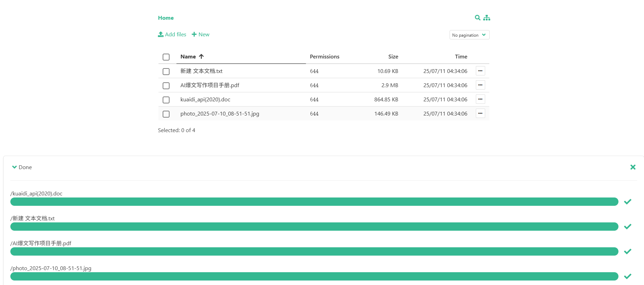
Task: Open the more options menu for 新建 文本文档.txt
Action: tap(480, 71)
